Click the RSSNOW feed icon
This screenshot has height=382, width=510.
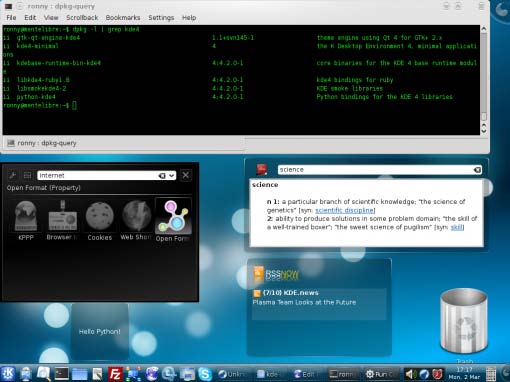(x=258, y=274)
